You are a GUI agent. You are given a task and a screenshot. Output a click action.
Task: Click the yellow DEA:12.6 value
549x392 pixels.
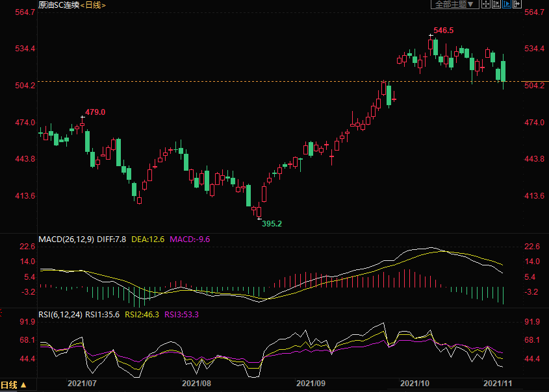(x=148, y=239)
